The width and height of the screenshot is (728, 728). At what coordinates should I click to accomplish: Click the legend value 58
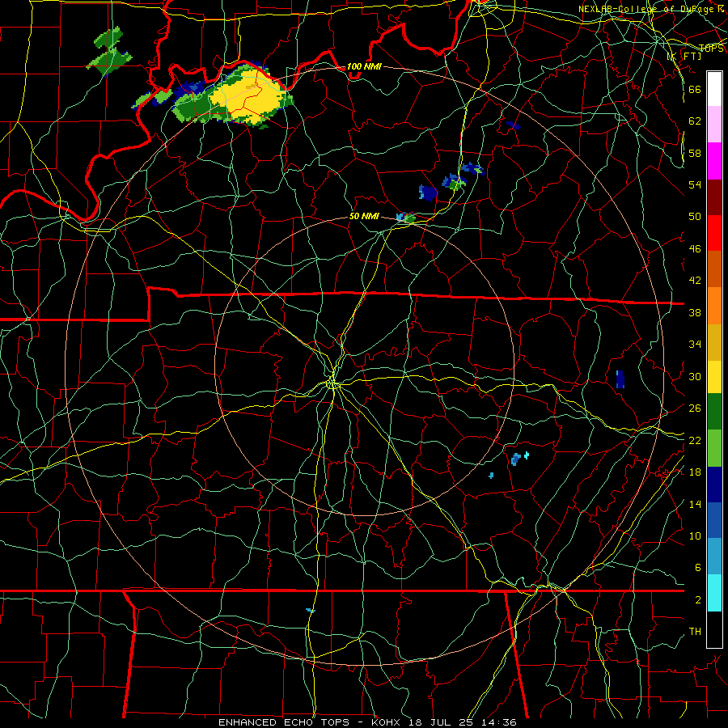tap(695, 153)
